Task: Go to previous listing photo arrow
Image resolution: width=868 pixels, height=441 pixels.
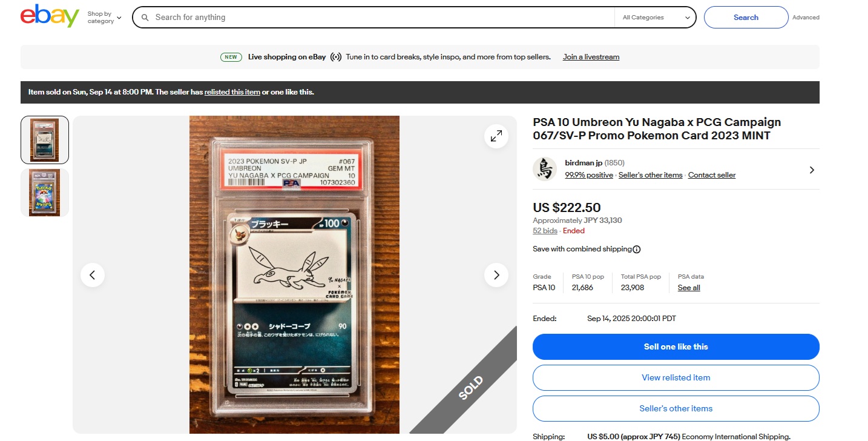Action: [93, 275]
